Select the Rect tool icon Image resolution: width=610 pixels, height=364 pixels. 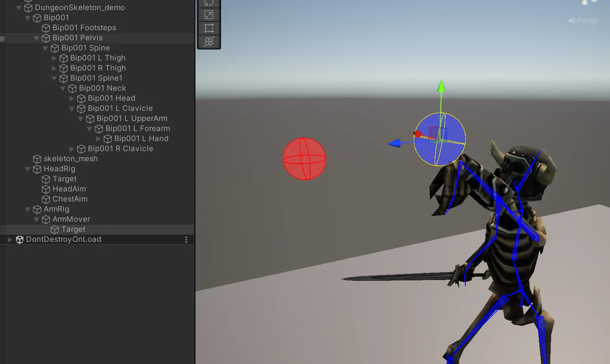209,28
